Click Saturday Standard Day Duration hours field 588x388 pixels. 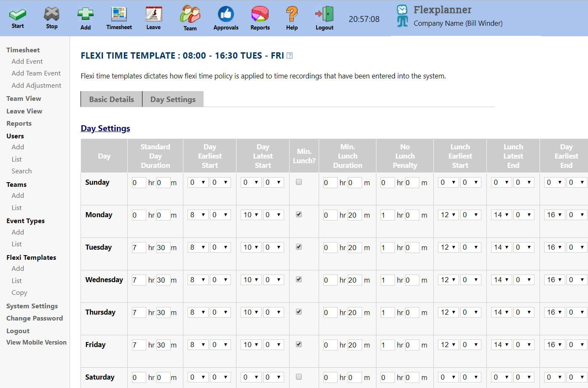pyautogui.click(x=139, y=377)
